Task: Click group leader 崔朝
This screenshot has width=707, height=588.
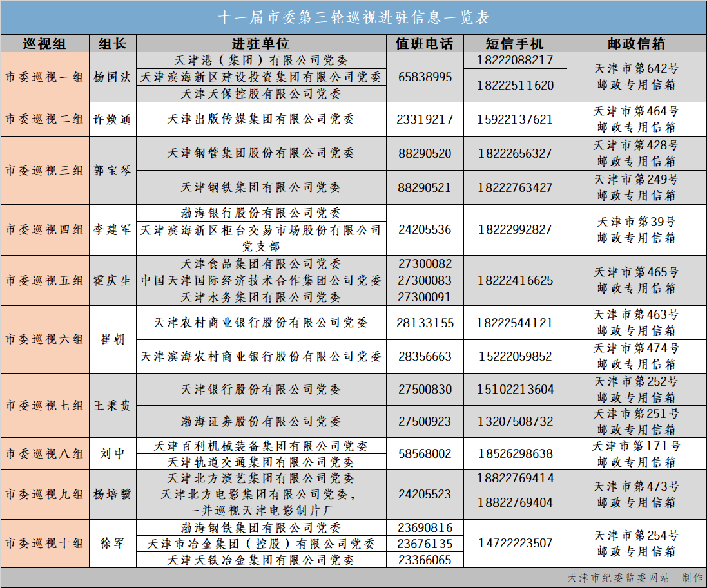Action: tap(113, 339)
